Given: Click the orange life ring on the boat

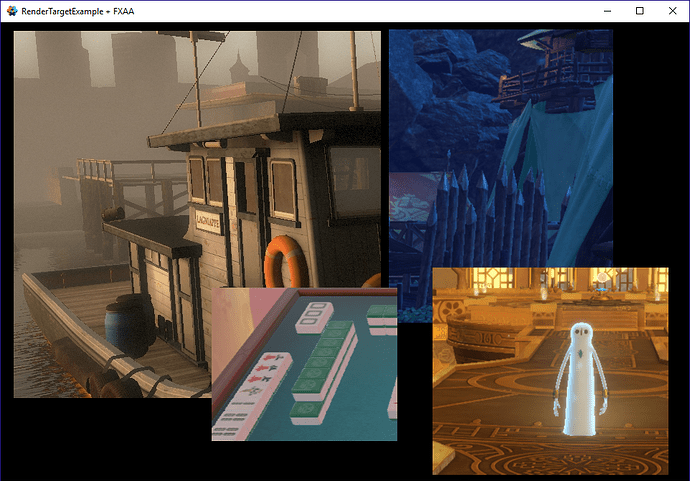Looking at the screenshot, I should tap(284, 263).
